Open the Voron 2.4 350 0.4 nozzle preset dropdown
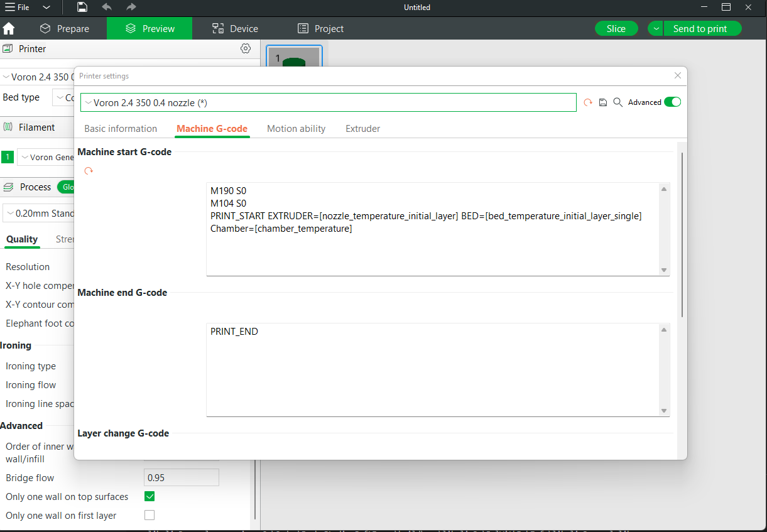 pyautogui.click(x=328, y=102)
